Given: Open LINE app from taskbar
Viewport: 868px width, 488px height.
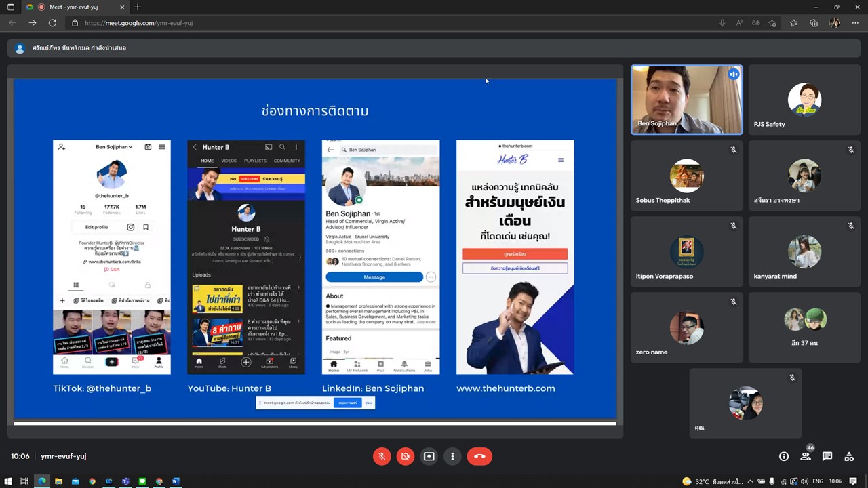Looking at the screenshot, I should (x=142, y=481).
